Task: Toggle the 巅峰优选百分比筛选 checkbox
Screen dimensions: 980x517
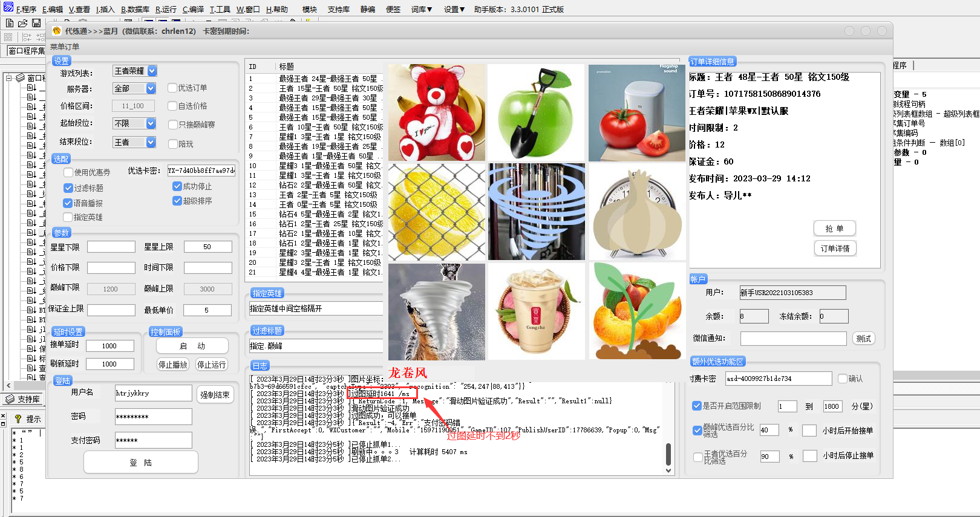Action: pyautogui.click(x=697, y=431)
